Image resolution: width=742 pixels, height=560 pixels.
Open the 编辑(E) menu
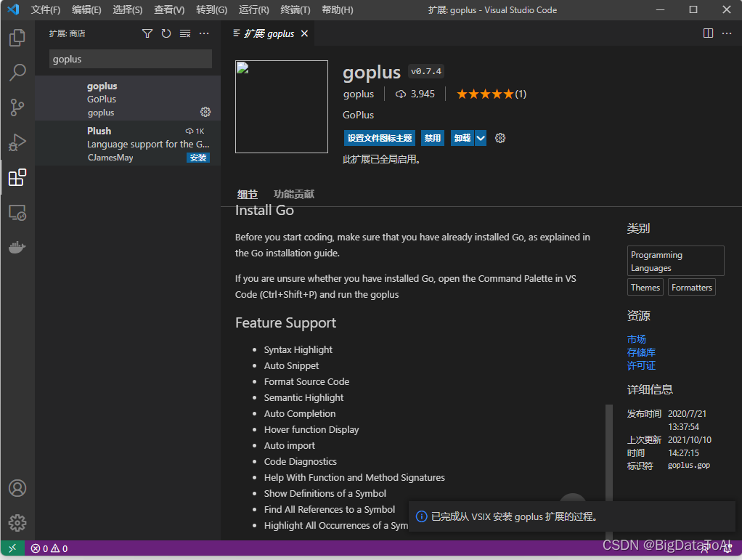click(86, 10)
